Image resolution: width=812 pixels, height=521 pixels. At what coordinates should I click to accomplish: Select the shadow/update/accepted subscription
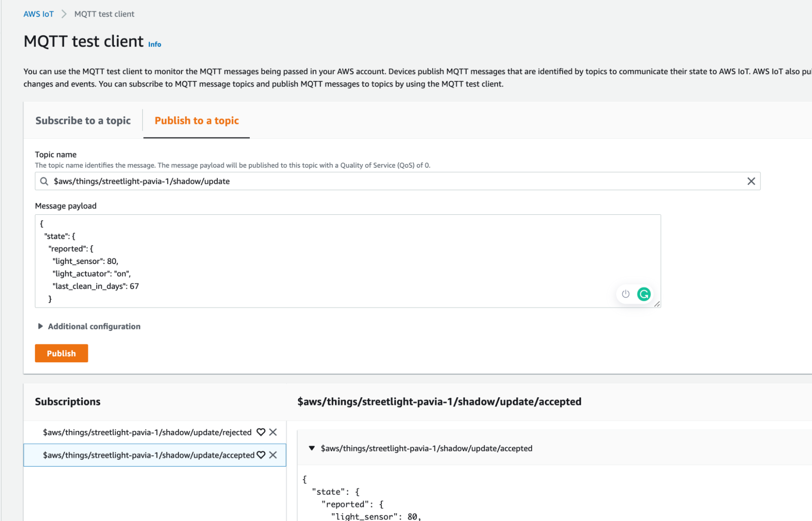point(148,455)
